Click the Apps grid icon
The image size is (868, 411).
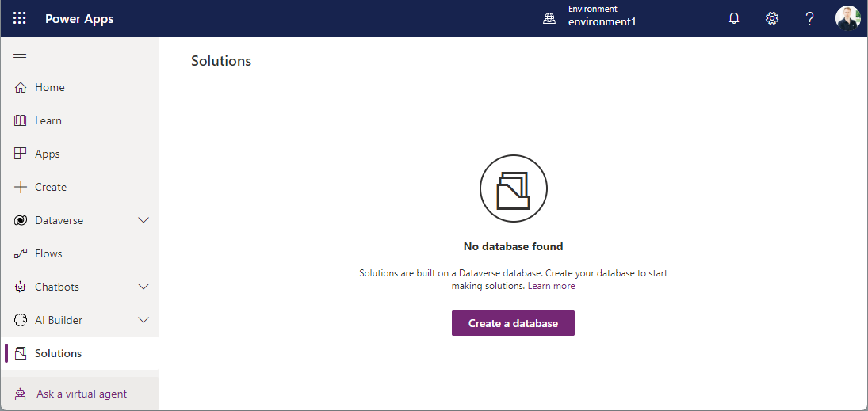21,154
